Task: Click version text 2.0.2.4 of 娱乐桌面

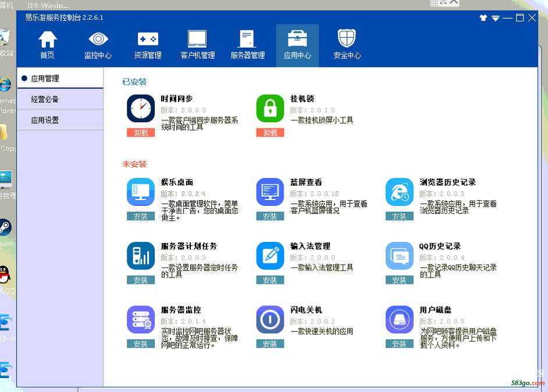Action: (x=193, y=194)
